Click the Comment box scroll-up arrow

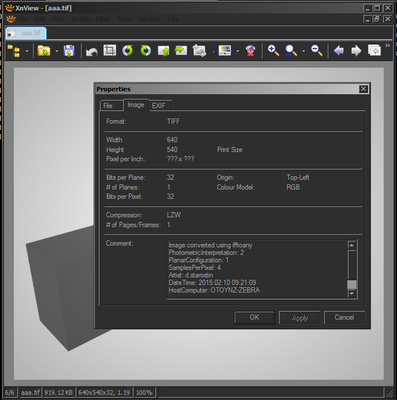[x=352, y=245]
